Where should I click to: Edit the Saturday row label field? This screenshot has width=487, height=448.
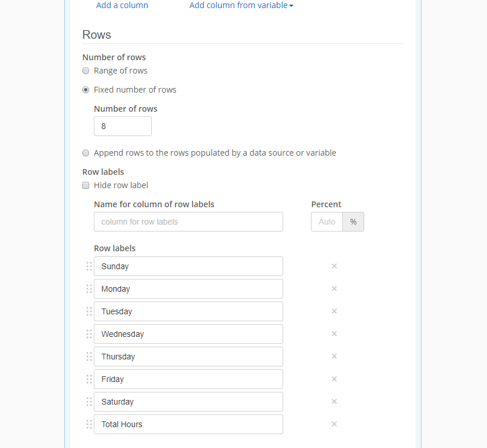pos(188,402)
